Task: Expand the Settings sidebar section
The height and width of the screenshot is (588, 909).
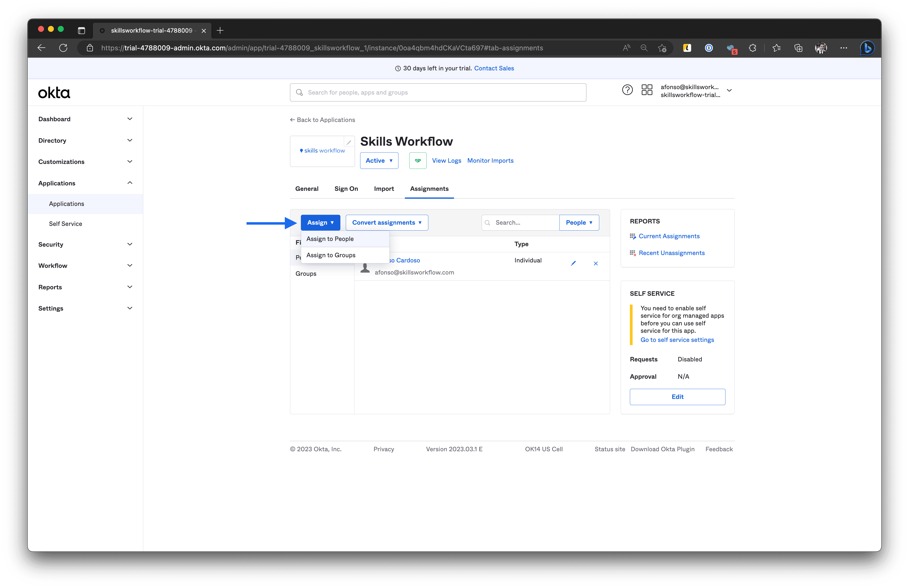Action: (85, 308)
